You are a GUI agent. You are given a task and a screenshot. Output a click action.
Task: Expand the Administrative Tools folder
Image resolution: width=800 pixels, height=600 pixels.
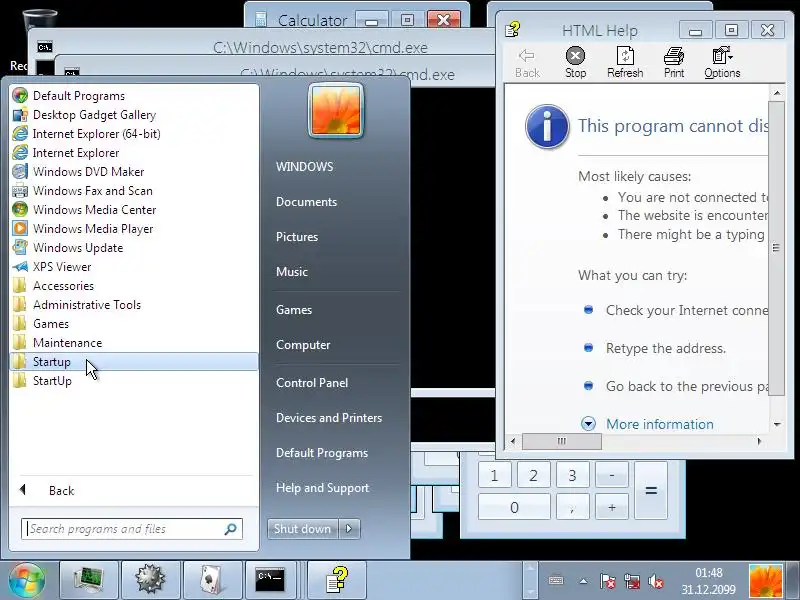pos(134,305)
